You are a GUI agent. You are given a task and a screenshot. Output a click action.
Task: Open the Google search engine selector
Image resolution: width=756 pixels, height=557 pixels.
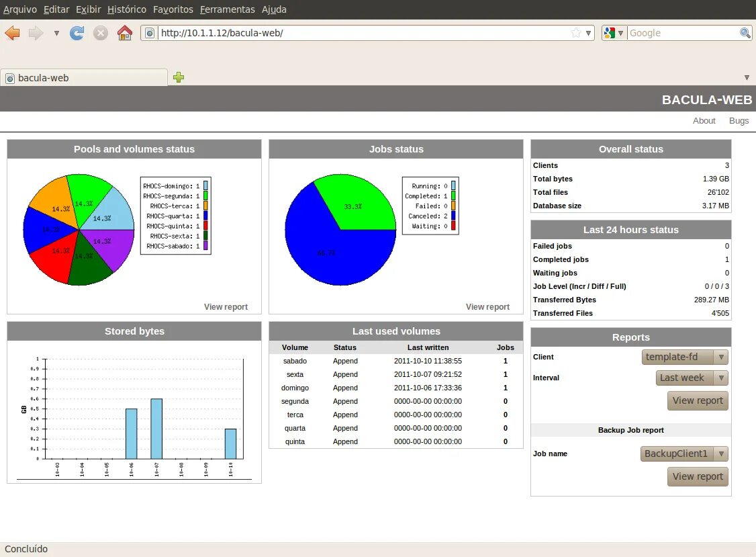click(x=614, y=33)
